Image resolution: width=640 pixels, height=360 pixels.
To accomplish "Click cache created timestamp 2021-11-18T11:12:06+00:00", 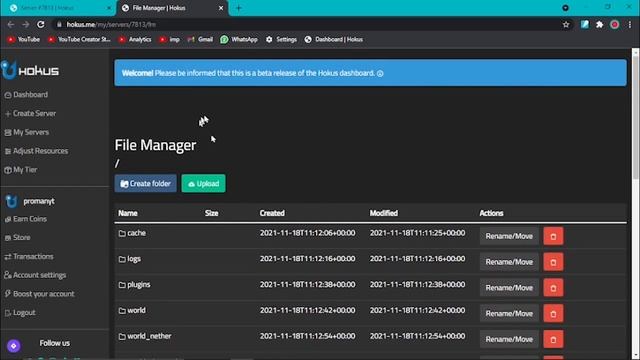I will pos(307,233).
